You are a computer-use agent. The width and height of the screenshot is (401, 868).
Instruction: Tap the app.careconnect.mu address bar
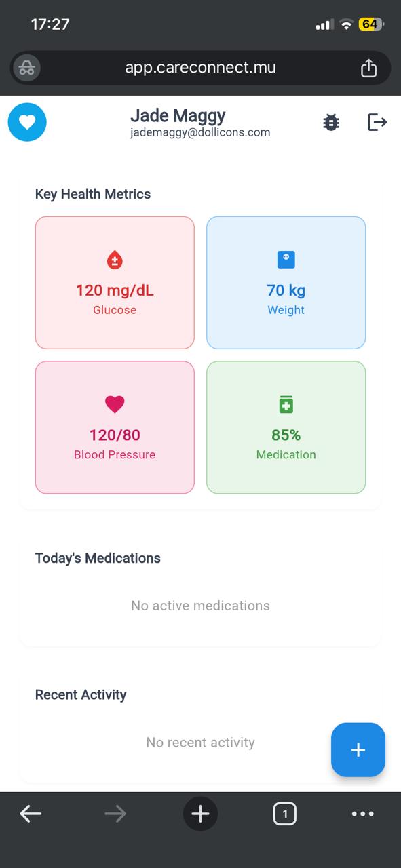[x=200, y=67]
